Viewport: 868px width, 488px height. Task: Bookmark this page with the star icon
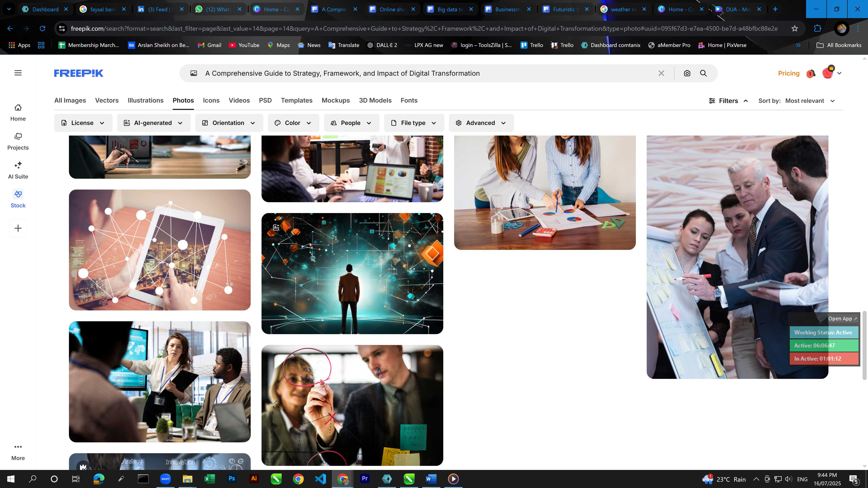coord(795,28)
